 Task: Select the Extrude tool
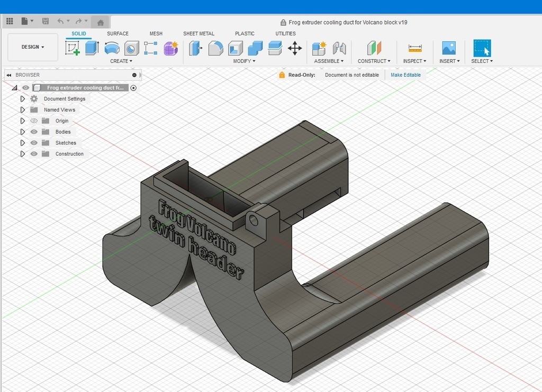coord(92,49)
